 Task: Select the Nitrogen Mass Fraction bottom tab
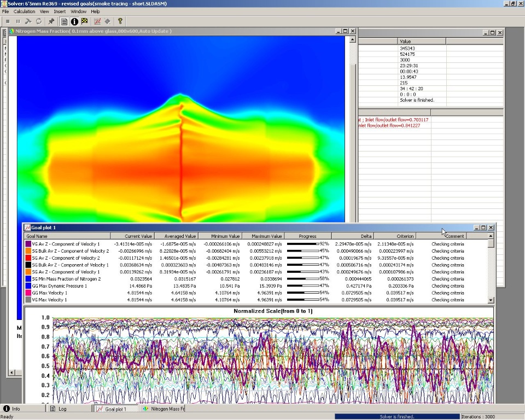tap(162, 409)
